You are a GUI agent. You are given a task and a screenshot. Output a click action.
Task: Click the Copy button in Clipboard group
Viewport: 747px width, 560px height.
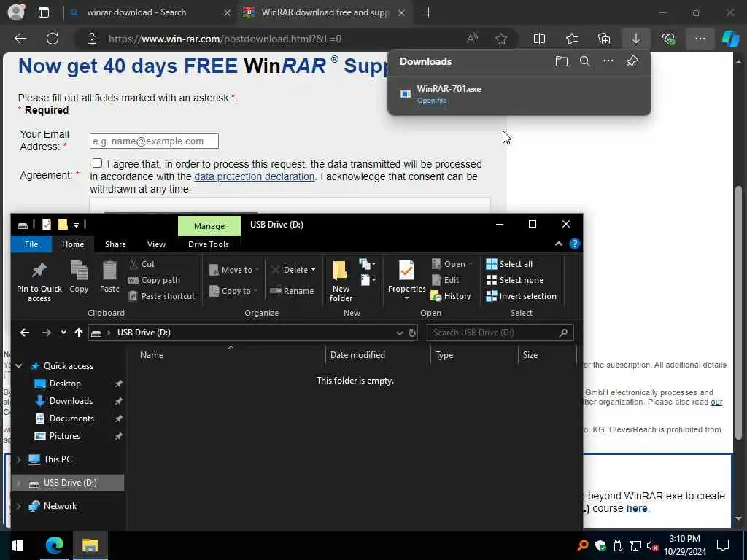[x=79, y=276]
